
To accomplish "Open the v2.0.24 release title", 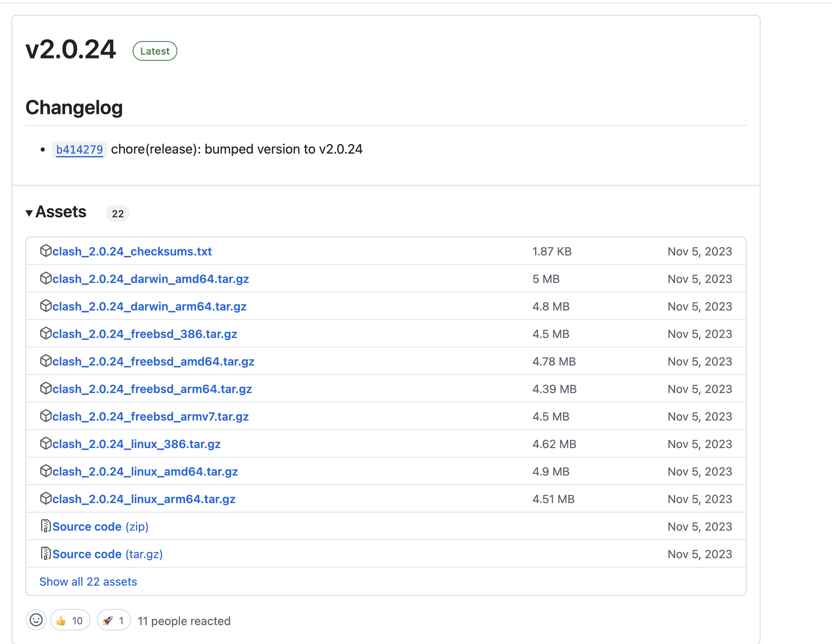I will coord(71,50).
